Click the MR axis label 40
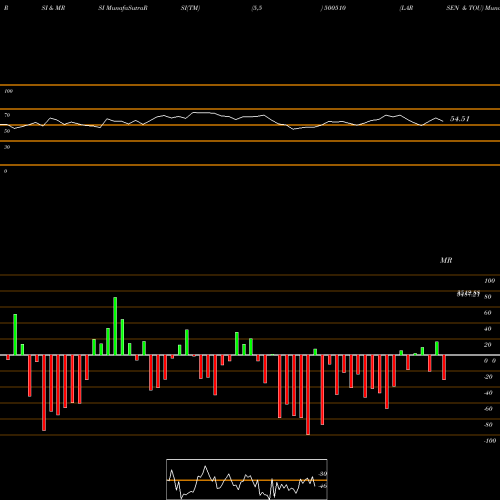Image resolution: width=500 pixels, height=500 pixels. (x=488, y=329)
